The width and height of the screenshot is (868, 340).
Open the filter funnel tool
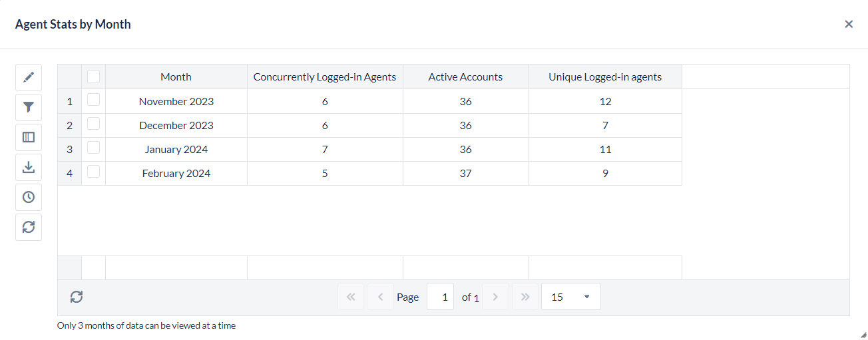[29, 107]
